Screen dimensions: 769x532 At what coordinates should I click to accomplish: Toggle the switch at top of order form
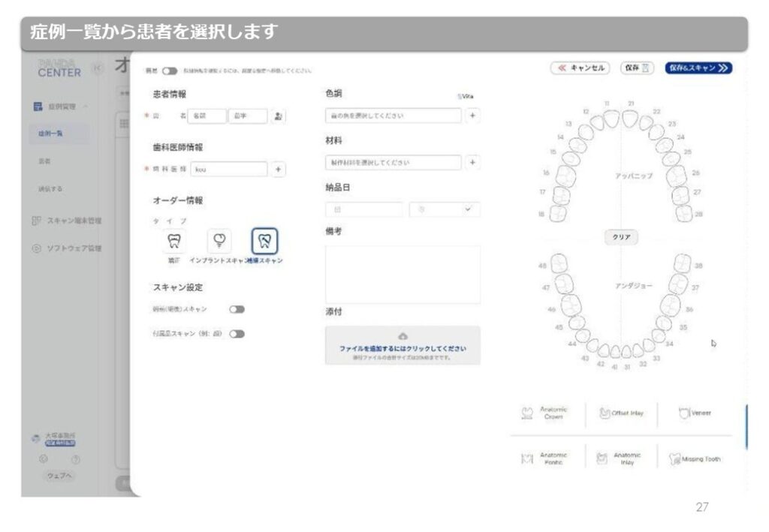pyautogui.click(x=170, y=71)
